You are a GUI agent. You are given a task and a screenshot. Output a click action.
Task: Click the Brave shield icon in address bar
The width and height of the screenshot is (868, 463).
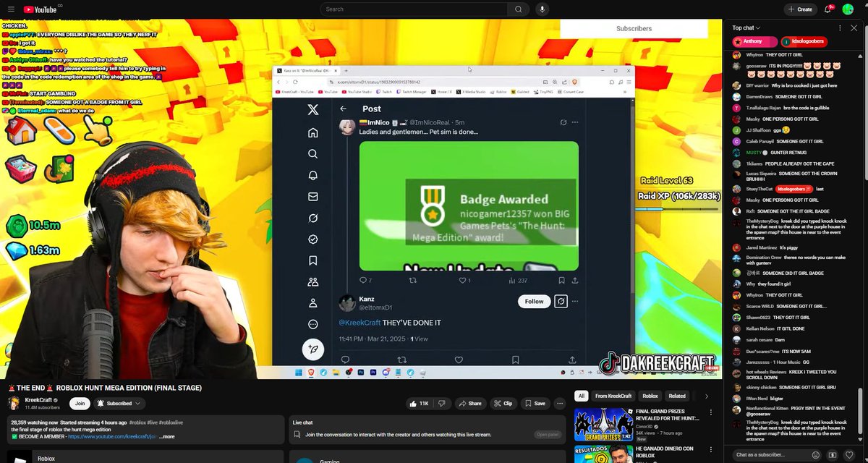tap(576, 82)
